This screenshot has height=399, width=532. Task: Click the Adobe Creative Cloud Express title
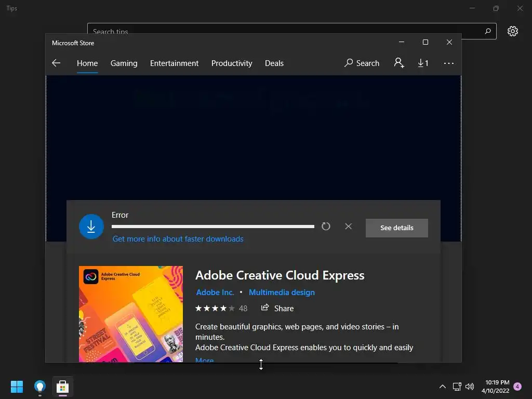pos(280,275)
